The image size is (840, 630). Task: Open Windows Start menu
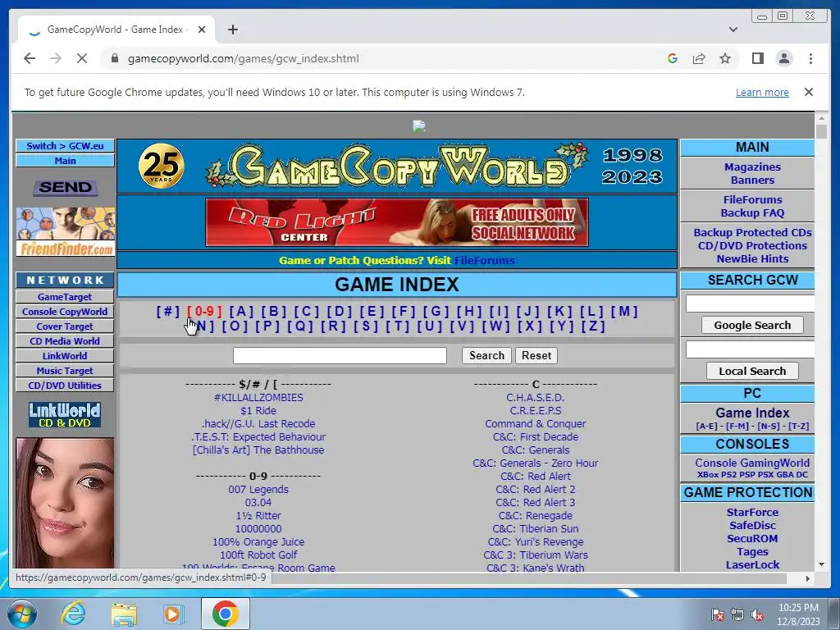21,614
